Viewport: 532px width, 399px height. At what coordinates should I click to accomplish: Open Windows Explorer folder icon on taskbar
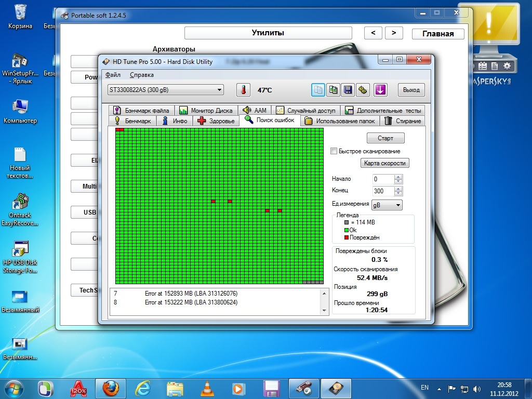pos(175,389)
